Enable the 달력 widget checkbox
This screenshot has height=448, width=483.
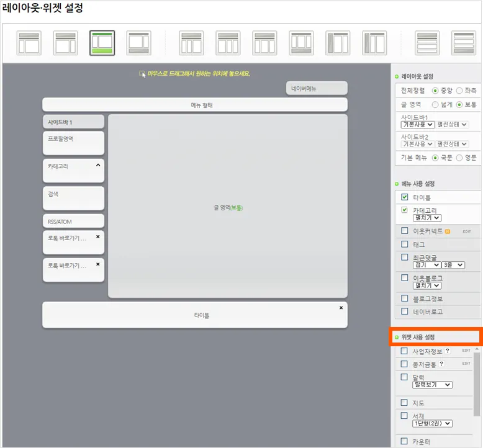(x=404, y=377)
